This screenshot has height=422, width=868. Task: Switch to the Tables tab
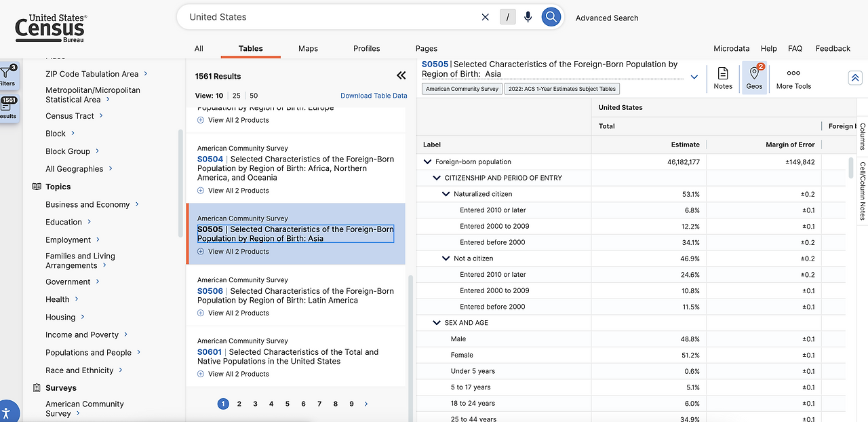[251, 48]
